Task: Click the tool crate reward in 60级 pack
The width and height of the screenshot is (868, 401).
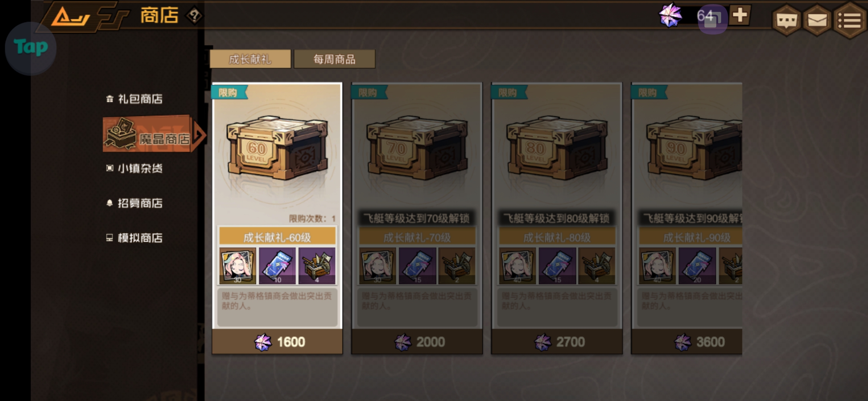Action: [x=317, y=266]
